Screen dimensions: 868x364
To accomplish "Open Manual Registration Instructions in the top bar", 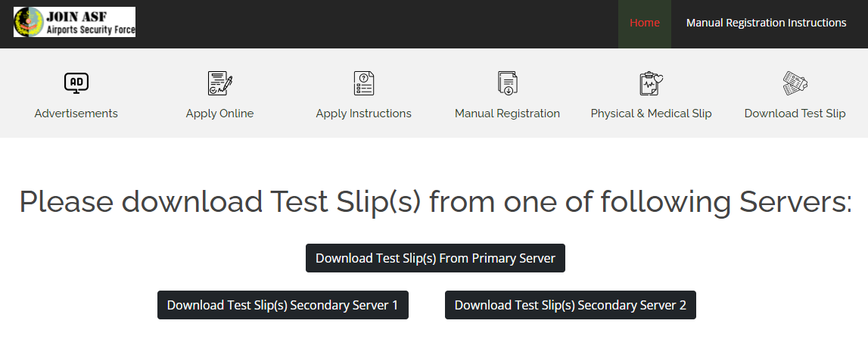I will (766, 23).
